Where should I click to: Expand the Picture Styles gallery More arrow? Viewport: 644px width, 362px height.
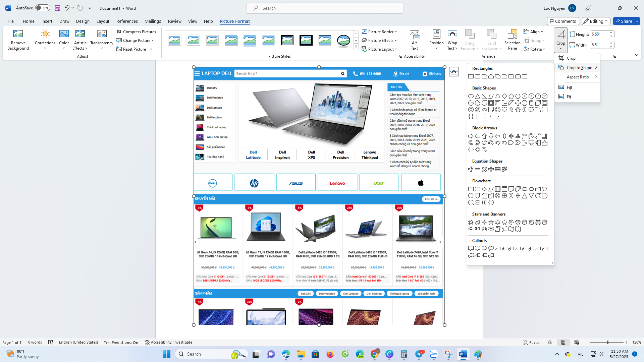[356, 47]
